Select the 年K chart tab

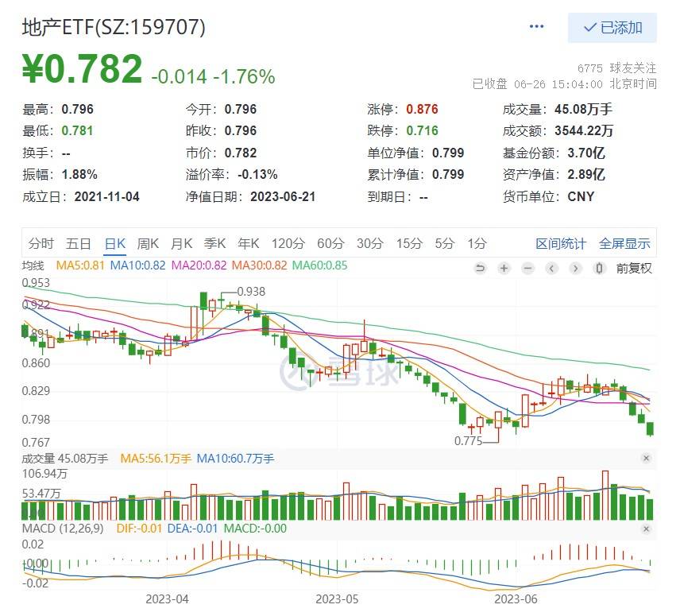249,243
